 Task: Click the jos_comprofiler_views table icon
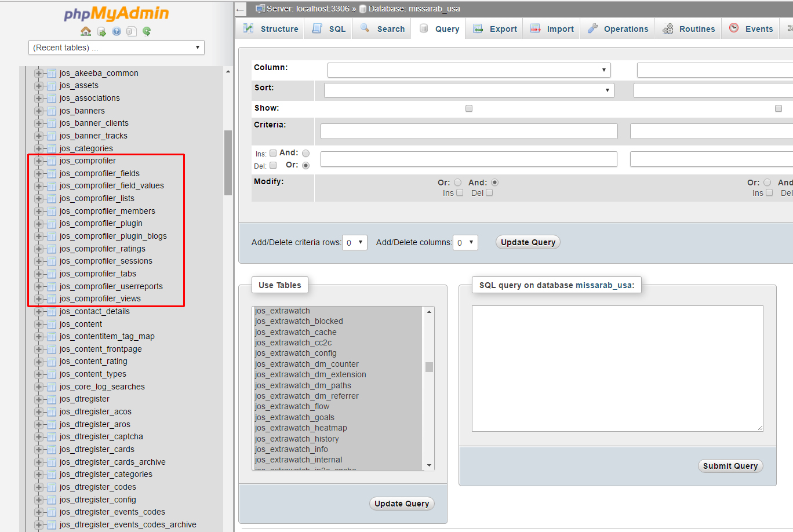tap(52, 299)
